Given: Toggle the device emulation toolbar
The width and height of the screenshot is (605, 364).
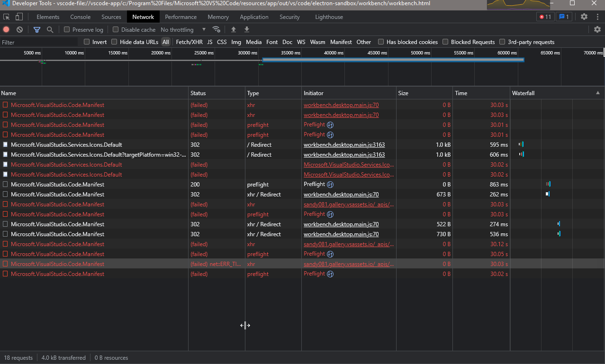Looking at the screenshot, I should point(18,17).
